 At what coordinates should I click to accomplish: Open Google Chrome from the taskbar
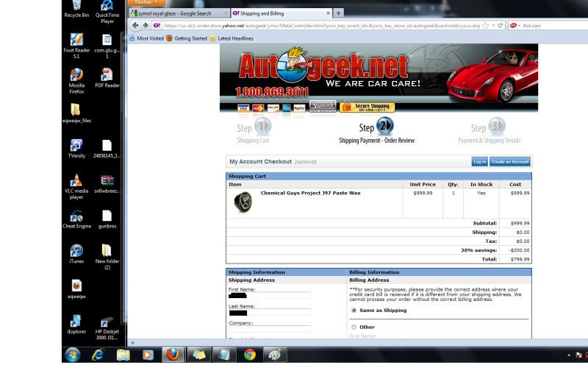250,355
